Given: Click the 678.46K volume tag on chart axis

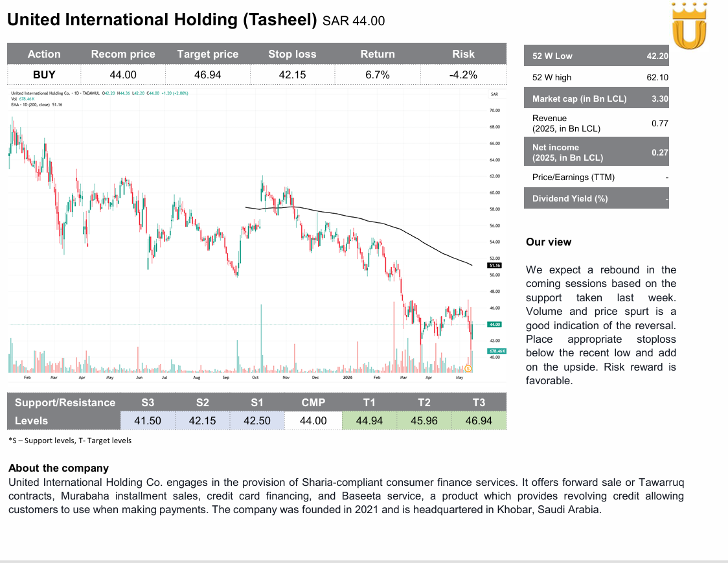Looking at the screenshot, I should click(x=497, y=350).
